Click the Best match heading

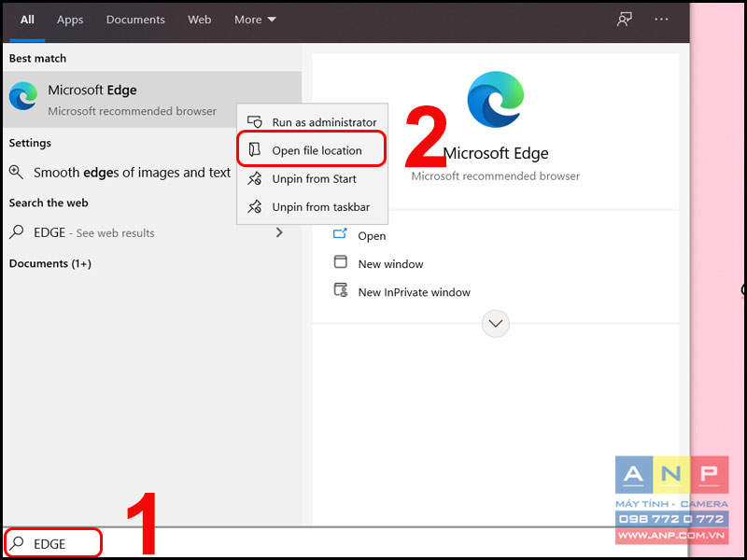pos(37,59)
